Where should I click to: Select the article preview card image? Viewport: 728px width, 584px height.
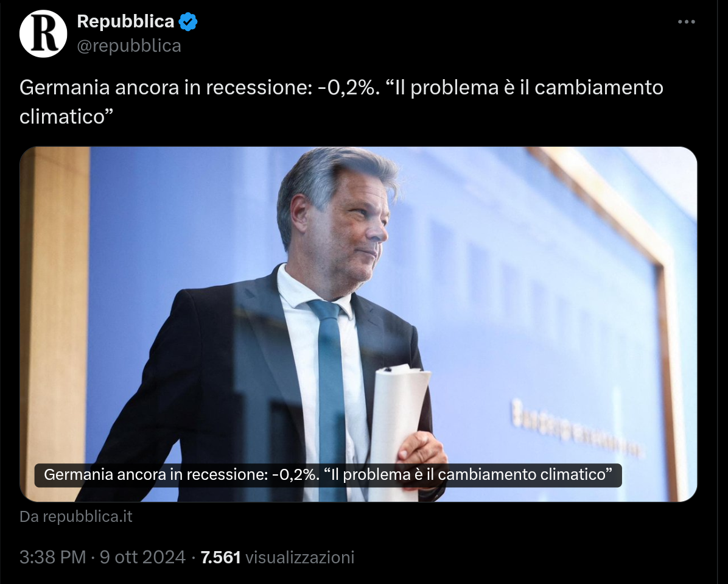point(358,323)
